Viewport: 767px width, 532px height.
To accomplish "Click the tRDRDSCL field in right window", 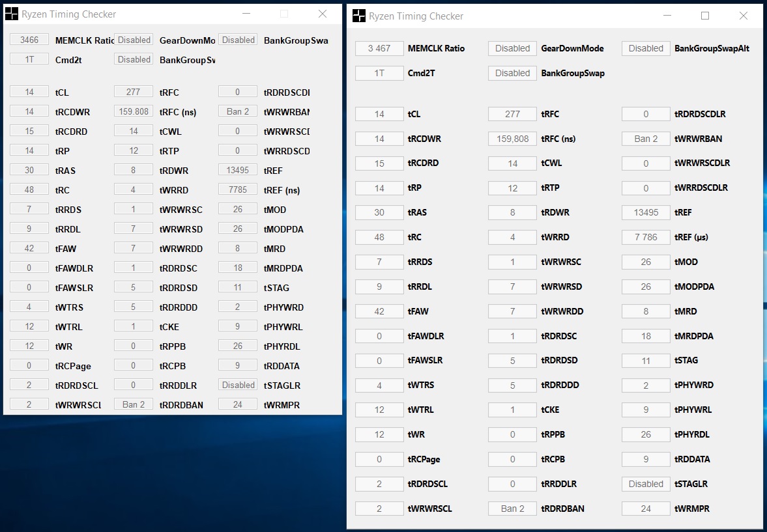I will tap(379, 484).
